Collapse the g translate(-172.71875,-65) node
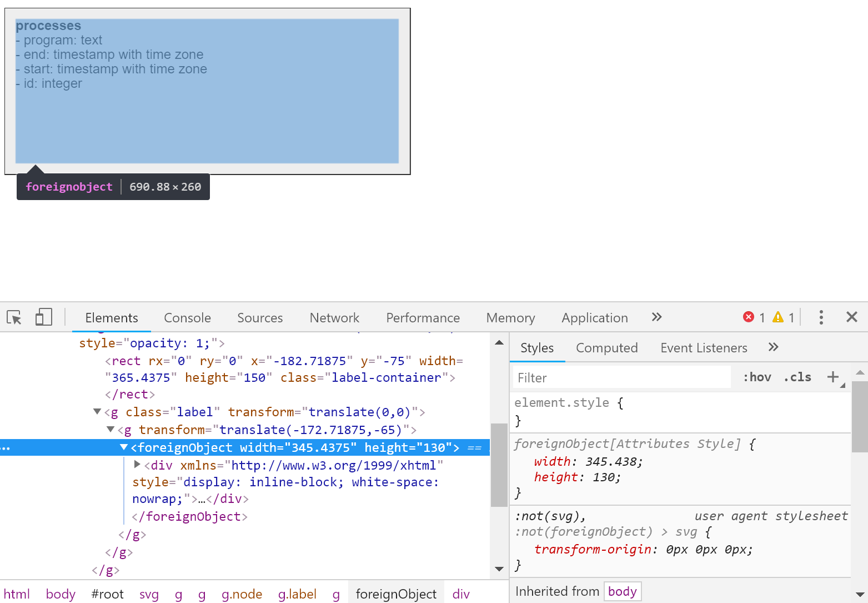The width and height of the screenshot is (868, 603). [x=111, y=430]
